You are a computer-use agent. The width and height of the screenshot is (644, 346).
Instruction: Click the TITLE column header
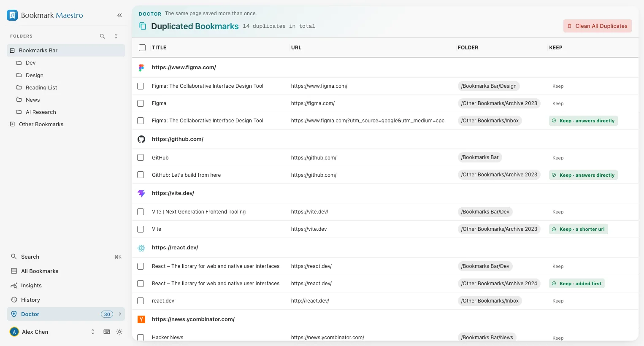pyautogui.click(x=159, y=48)
